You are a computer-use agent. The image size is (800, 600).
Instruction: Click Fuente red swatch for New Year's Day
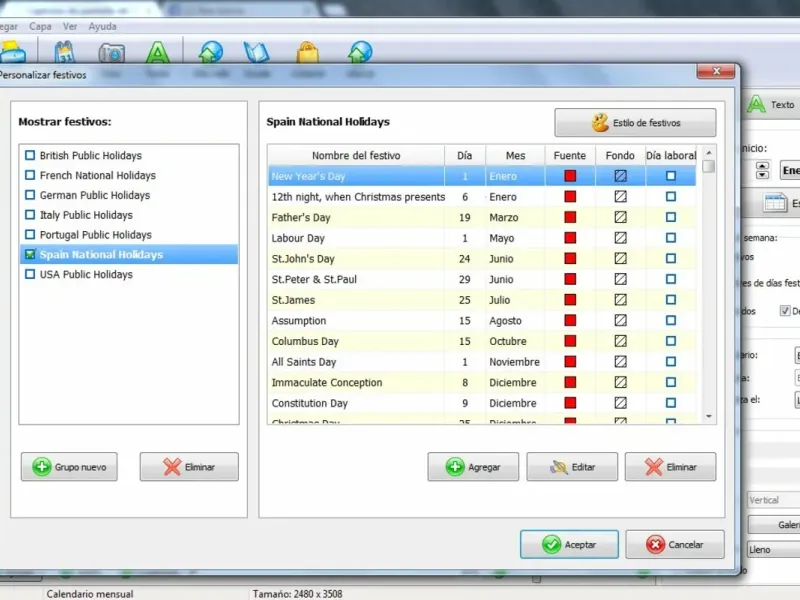tap(570, 176)
